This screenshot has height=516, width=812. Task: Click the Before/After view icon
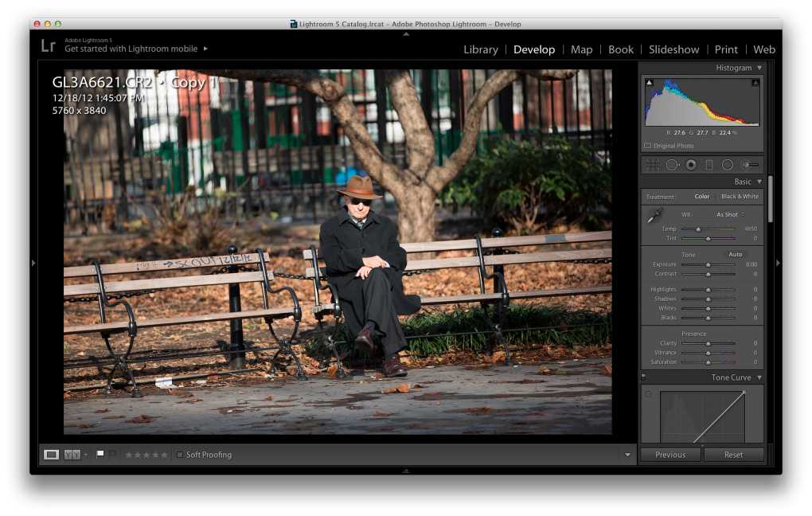[x=72, y=455]
